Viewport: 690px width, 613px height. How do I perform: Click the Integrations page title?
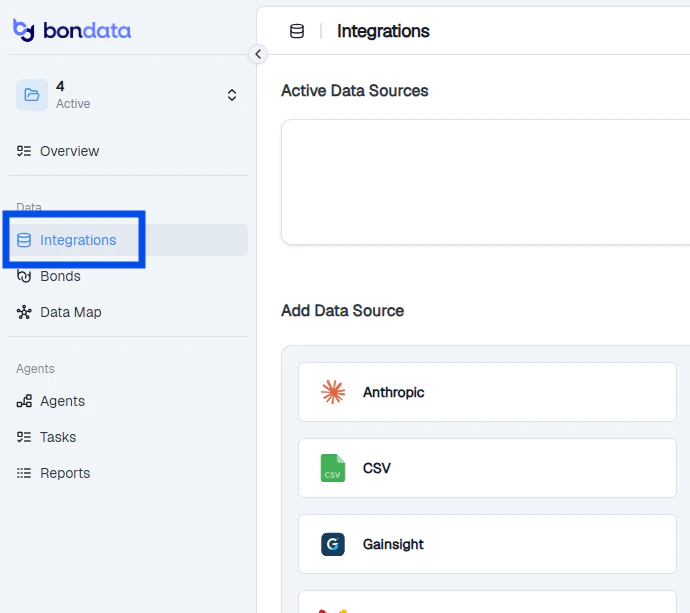(x=383, y=31)
